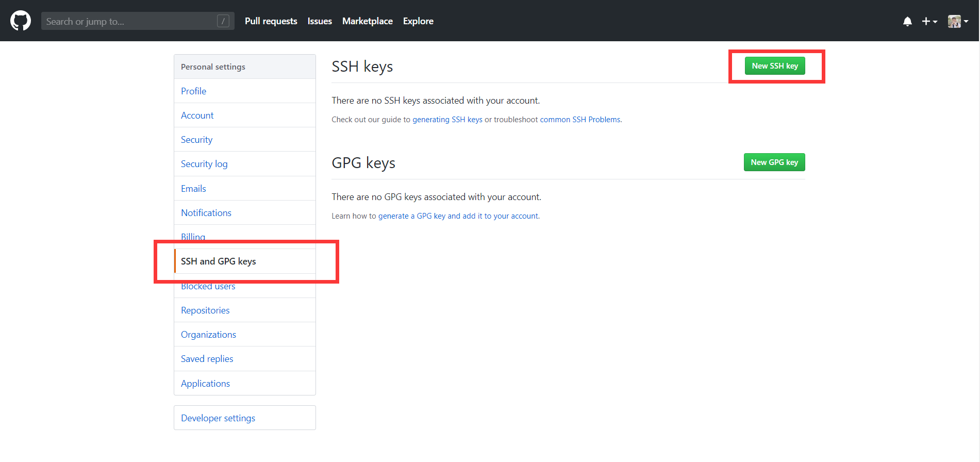Click the New SSH key button
The width and height of the screenshot is (980, 462).
[x=775, y=66]
